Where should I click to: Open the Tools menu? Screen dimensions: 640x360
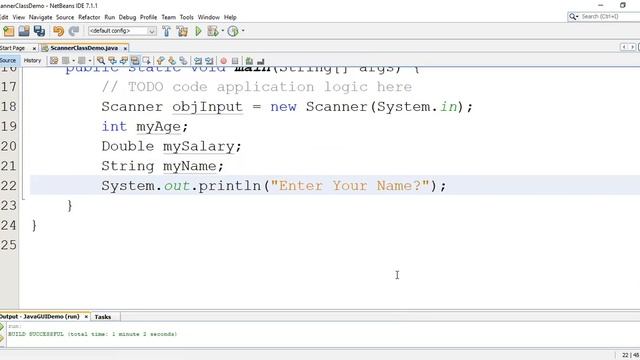tap(187, 17)
